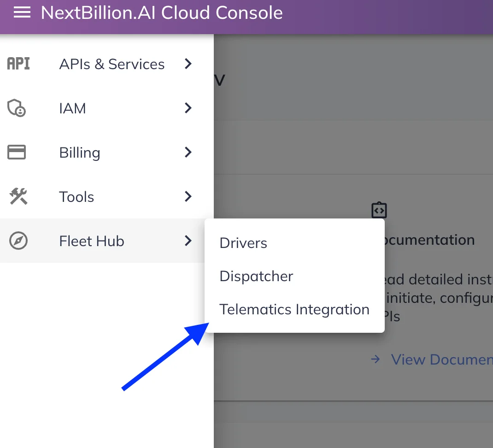Toggle the hamburger navigation menu
493x448 pixels.
pos(22,12)
